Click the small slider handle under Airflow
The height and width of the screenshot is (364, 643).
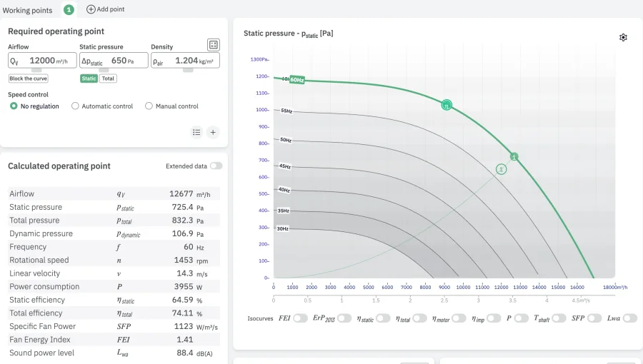click(36, 70)
